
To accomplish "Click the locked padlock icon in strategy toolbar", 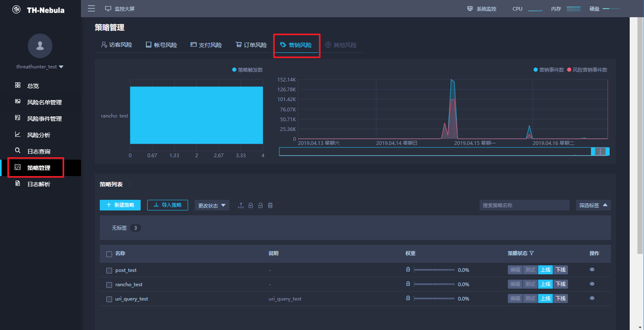I will click(x=251, y=205).
